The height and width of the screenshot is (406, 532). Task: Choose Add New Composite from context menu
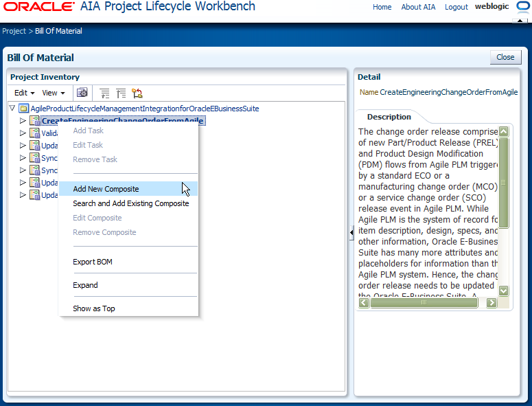[x=128, y=189]
